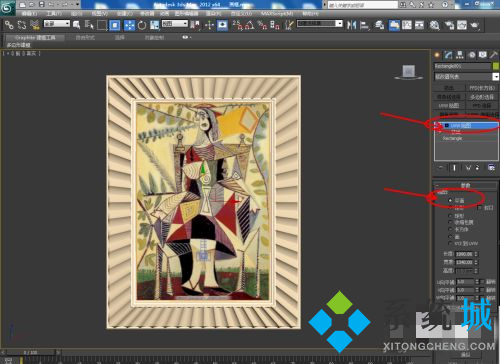Click the Rectangle001 object color swatch

(x=496, y=66)
